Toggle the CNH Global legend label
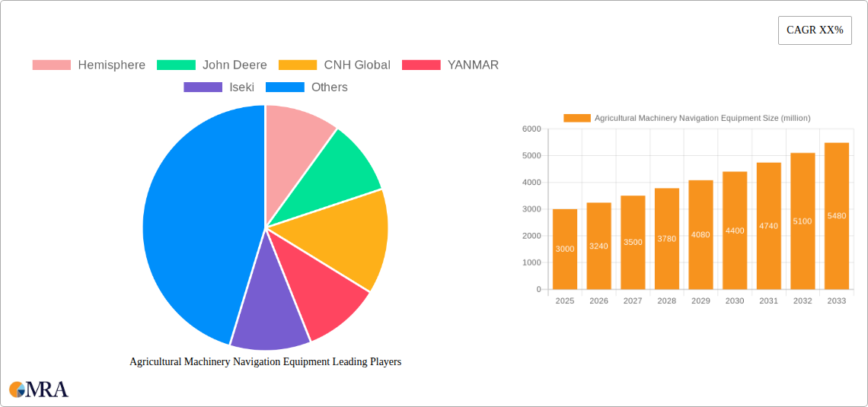Viewport: 868px width, 407px height. [x=357, y=65]
